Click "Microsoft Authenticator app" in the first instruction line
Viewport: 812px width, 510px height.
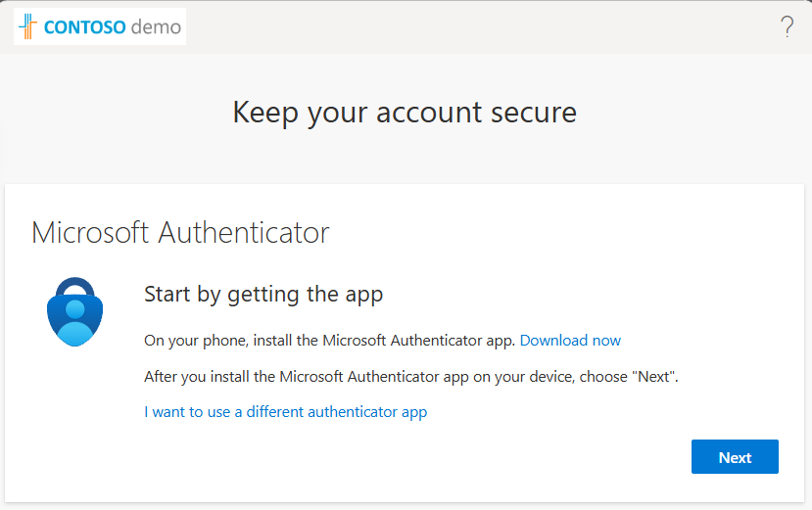[x=418, y=341]
